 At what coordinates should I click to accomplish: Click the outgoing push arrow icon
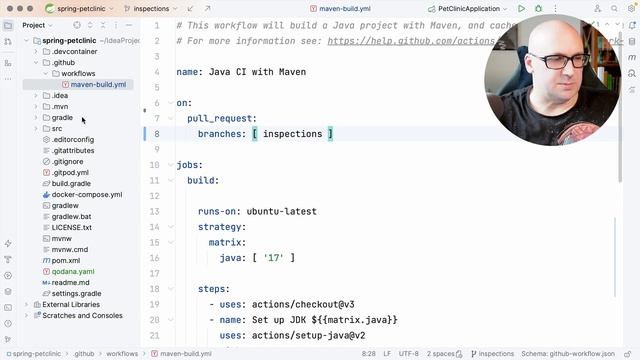tap(207, 9)
